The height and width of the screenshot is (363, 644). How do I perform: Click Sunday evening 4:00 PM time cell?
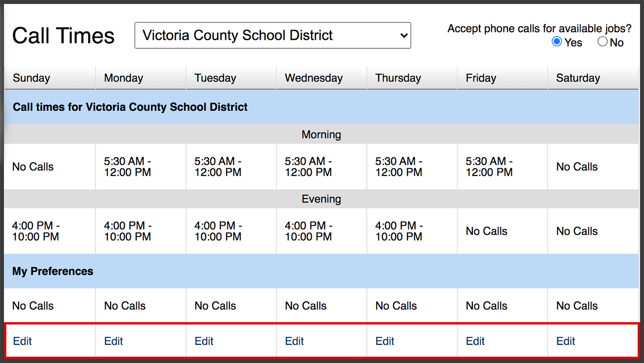pyautogui.click(x=50, y=231)
